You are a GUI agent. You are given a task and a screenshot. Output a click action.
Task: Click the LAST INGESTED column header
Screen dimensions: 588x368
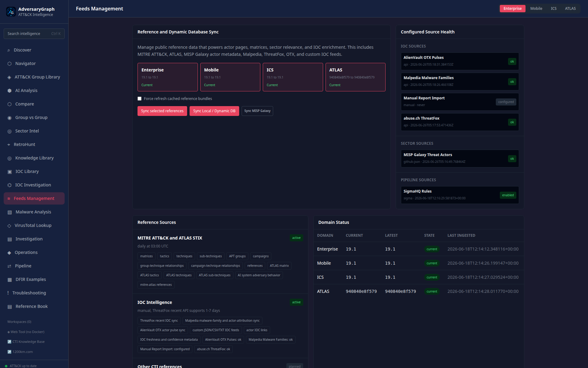pos(461,236)
